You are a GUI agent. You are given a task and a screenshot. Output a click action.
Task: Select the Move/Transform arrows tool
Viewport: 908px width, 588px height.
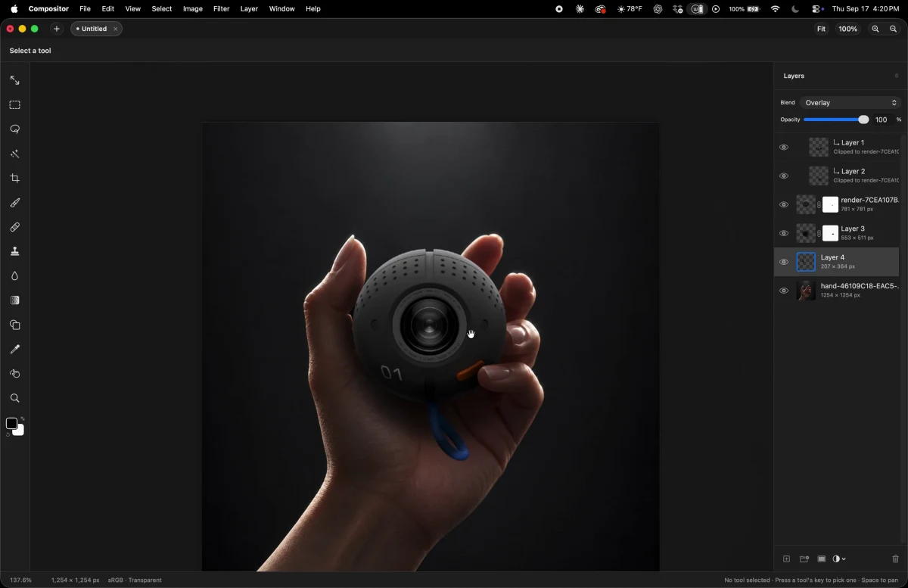(14, 80)
